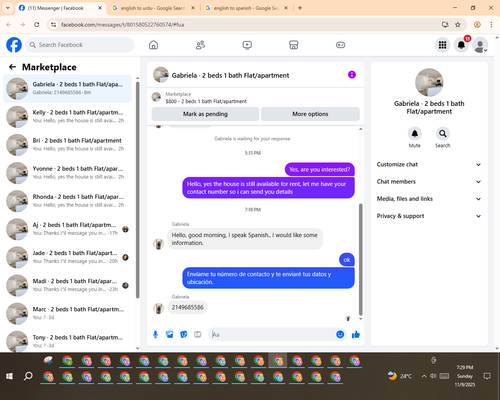This screenshot has height=400, width=500.
Task: Click Mark as pending button
Action: coord(205,114)
